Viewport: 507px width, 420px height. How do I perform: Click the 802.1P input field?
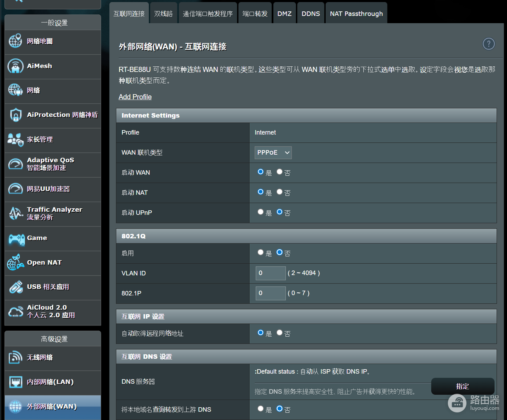[x=270, y=293]
